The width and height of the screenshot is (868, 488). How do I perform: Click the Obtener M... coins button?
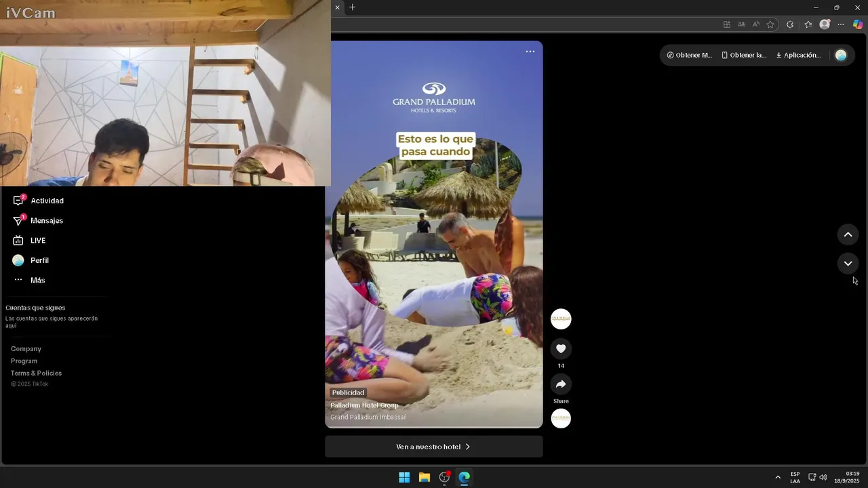point(689,56)
